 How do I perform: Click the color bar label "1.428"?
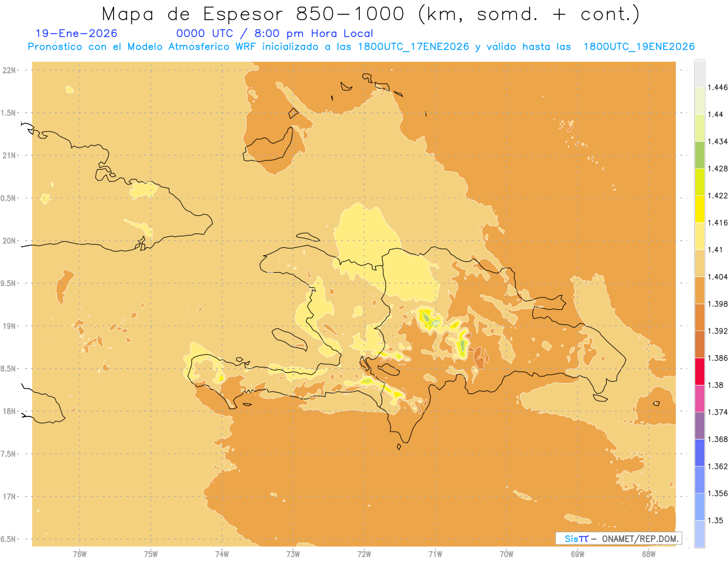pyautogui.click(x=717, y=169)
